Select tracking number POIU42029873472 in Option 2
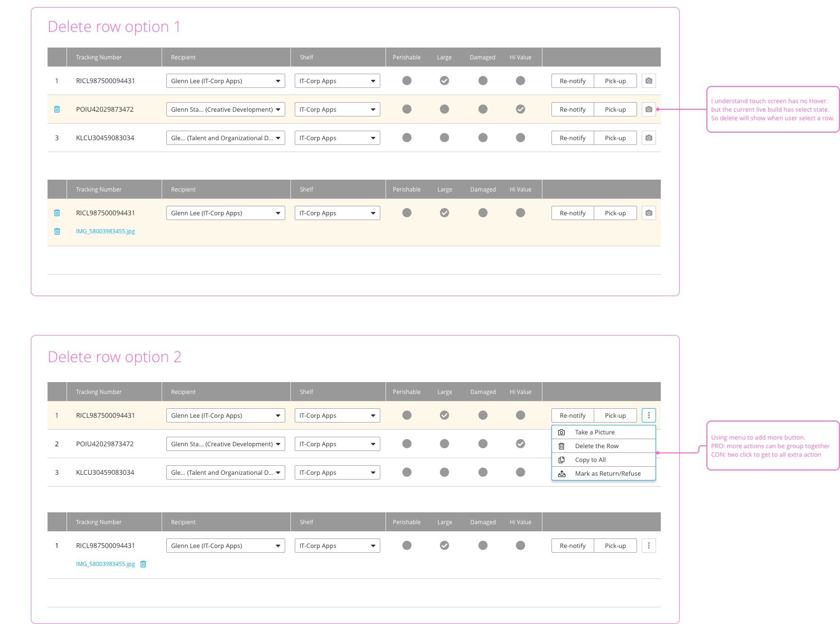840x624 pixels. (105, 444)
